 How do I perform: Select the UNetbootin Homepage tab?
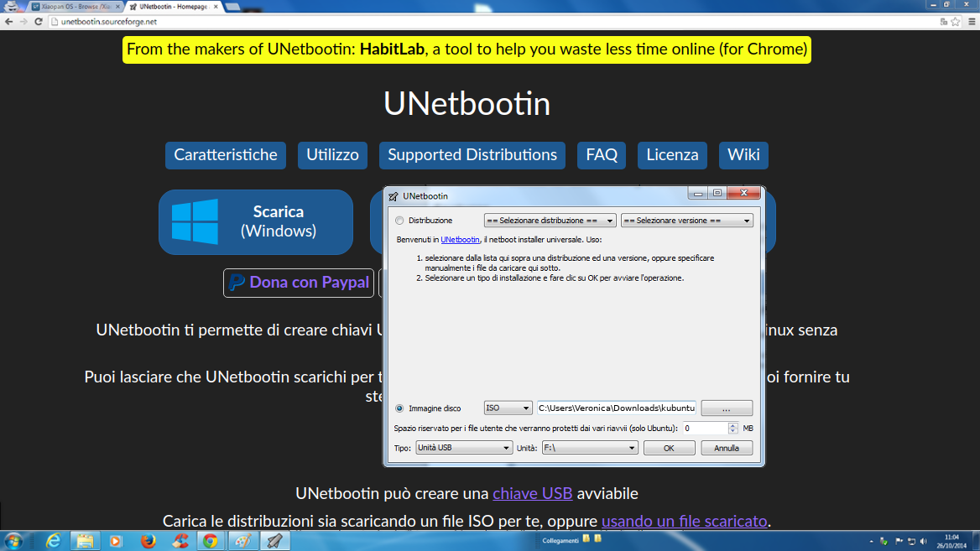pyautogui.click(x=173, y=7)
